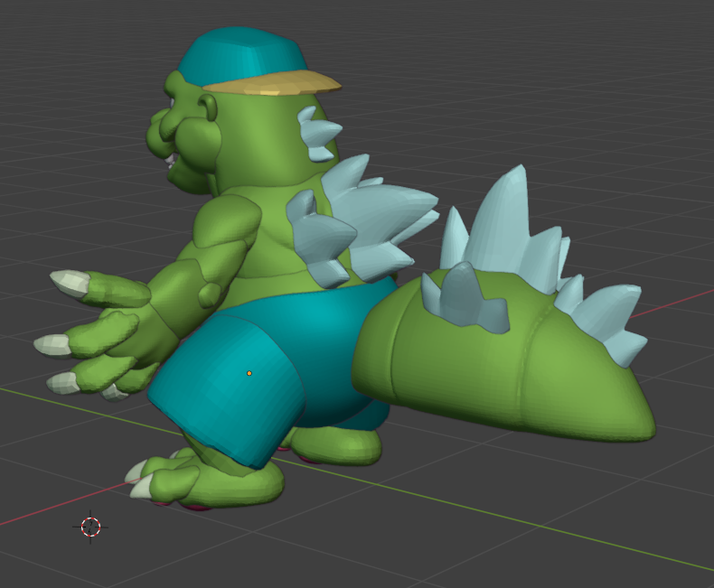The width and height of the screenshot is (714, 588).
Task: Select the tan visor brim of the cap
Action: [x=272, y=83]
